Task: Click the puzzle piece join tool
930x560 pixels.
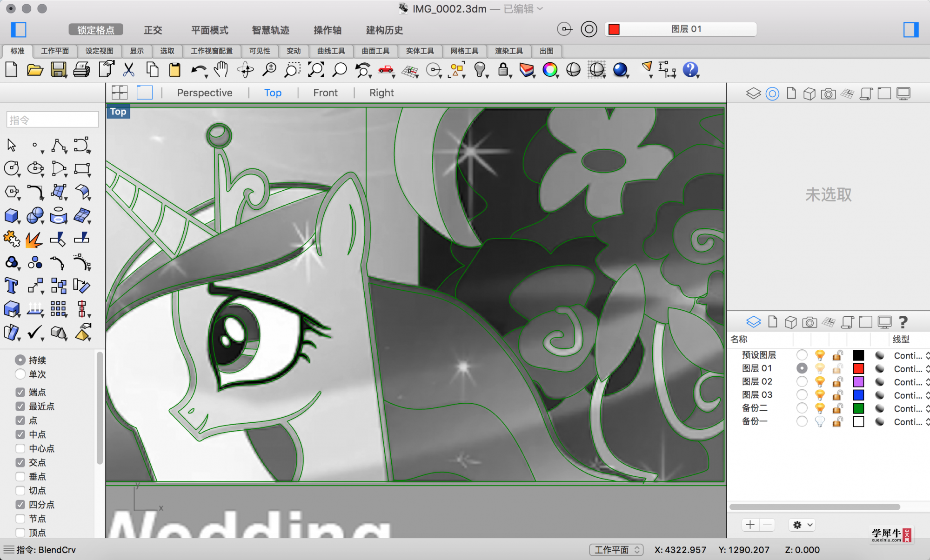Action: point(12,239)
